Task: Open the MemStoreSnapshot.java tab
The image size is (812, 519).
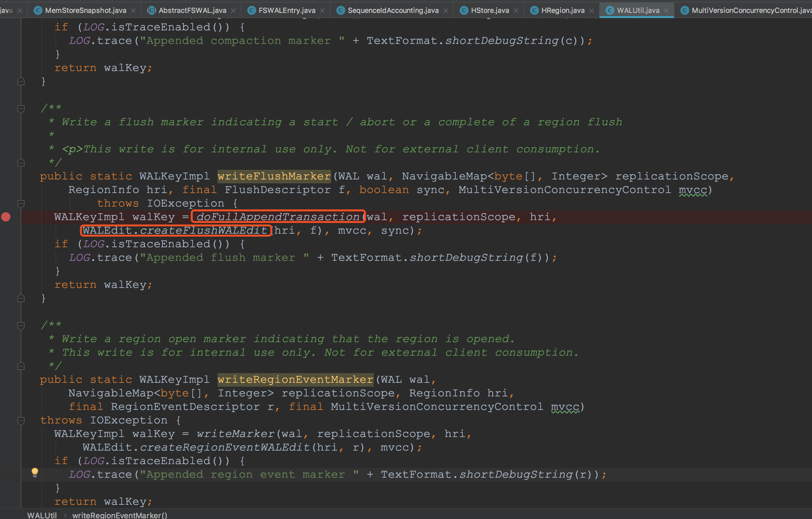Action: click(x=85, y=10)
